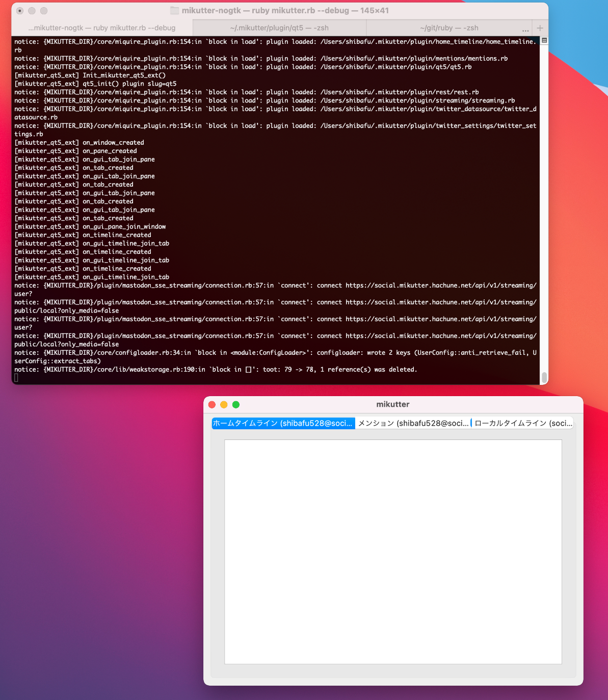Screen dimensions: 608x700
Task: Open the ローカルタイムライン tab in mikutter
Action: tap(523, 423)
